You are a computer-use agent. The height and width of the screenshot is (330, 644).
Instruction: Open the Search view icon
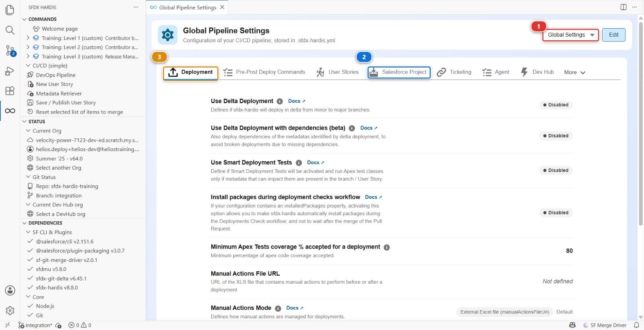[10, 30]
